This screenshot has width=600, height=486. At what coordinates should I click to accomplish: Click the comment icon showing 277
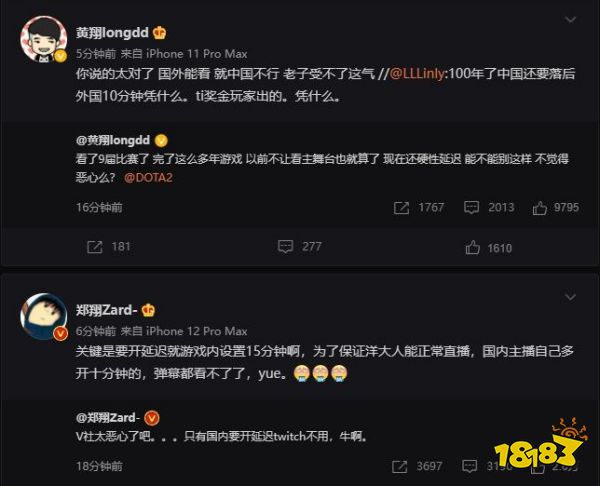pos(285,247)
